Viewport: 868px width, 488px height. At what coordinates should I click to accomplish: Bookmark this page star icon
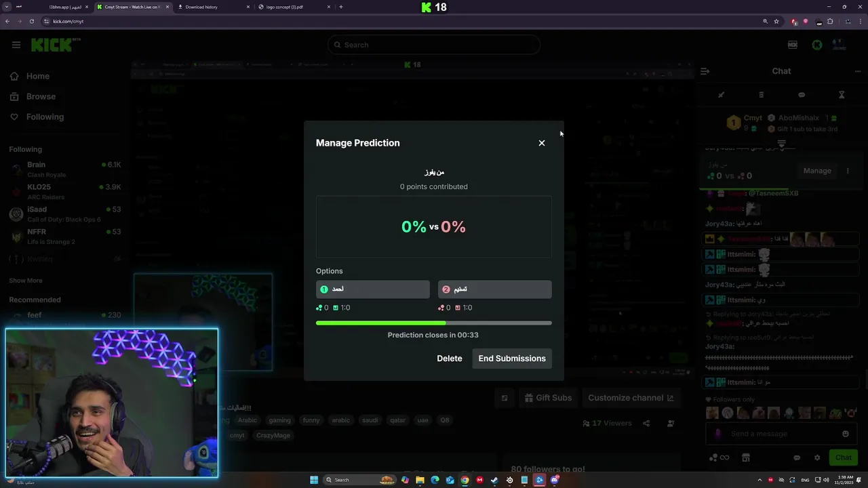coord(776,21)
